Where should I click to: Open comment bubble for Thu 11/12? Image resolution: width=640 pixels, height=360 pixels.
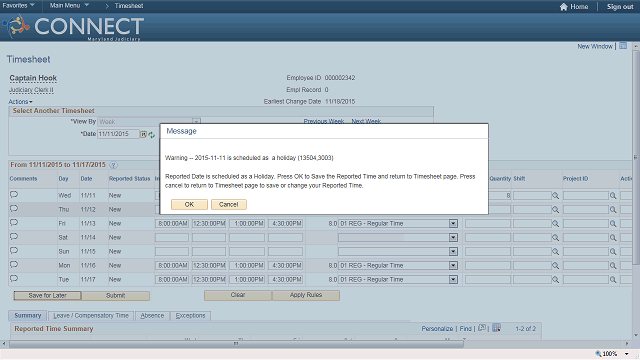14,209
